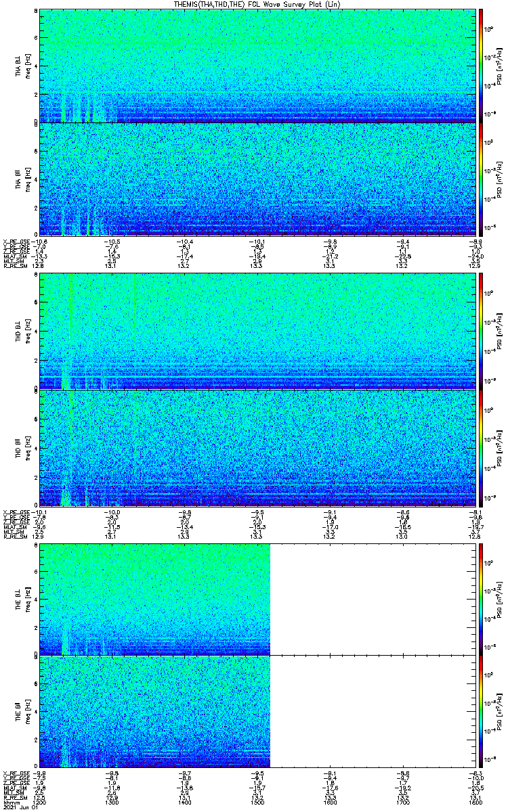Click the PSD units label beside THE B-parallel color bar
The image size is (508, 812).
(x=499, y=711)
